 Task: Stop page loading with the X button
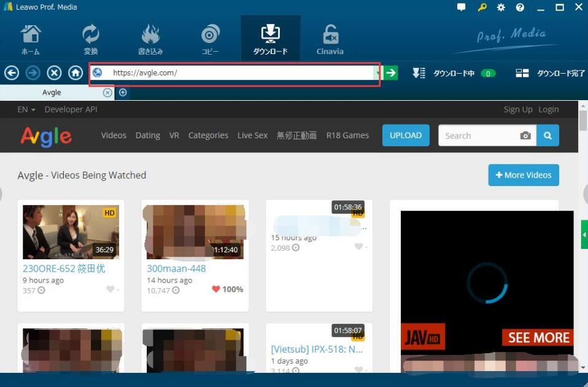[x=55, y=73]
